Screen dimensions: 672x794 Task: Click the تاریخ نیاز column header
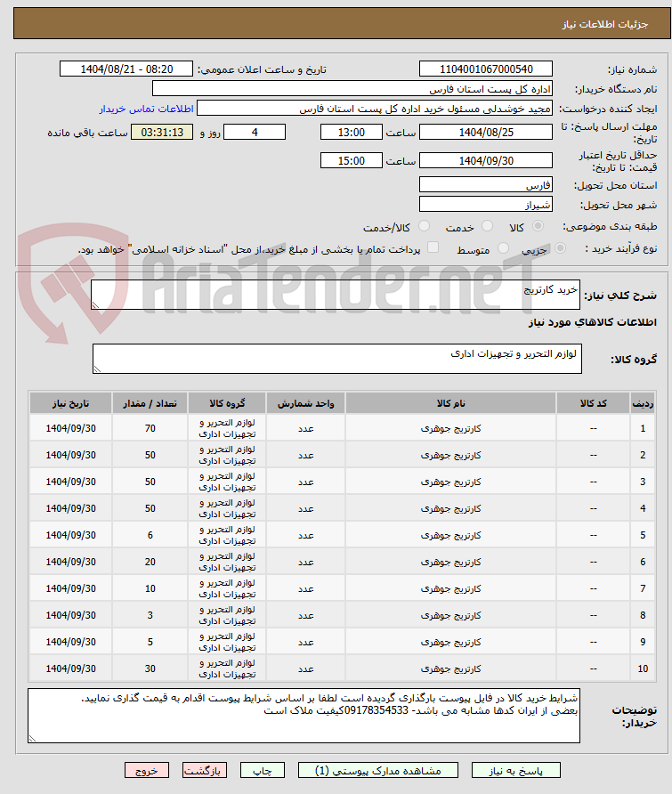(70, 403)
